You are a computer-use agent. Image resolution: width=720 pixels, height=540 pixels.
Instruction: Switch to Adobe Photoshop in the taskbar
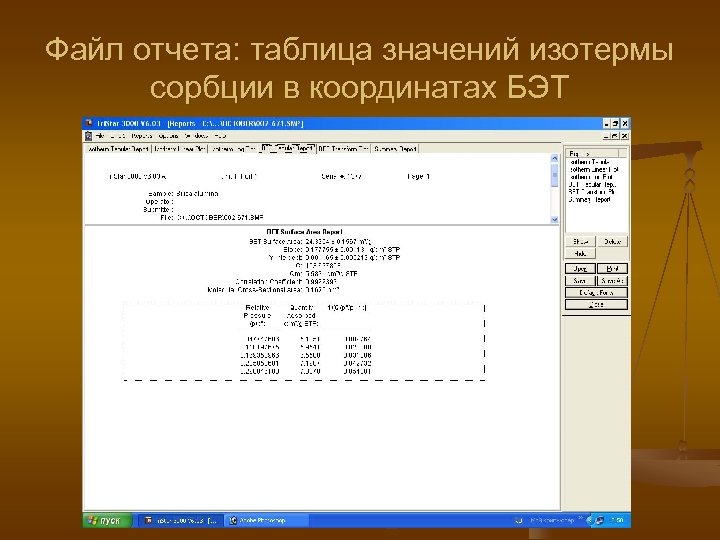[x=266, y=520]
